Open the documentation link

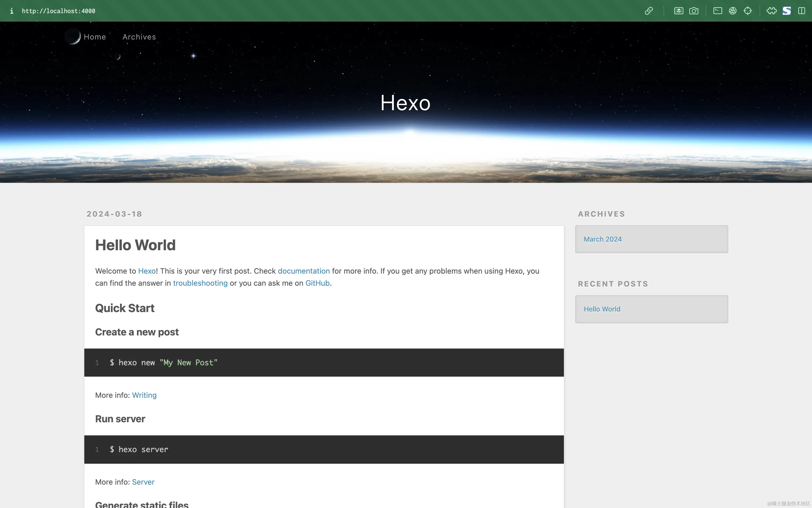click(x=304, y=271)
